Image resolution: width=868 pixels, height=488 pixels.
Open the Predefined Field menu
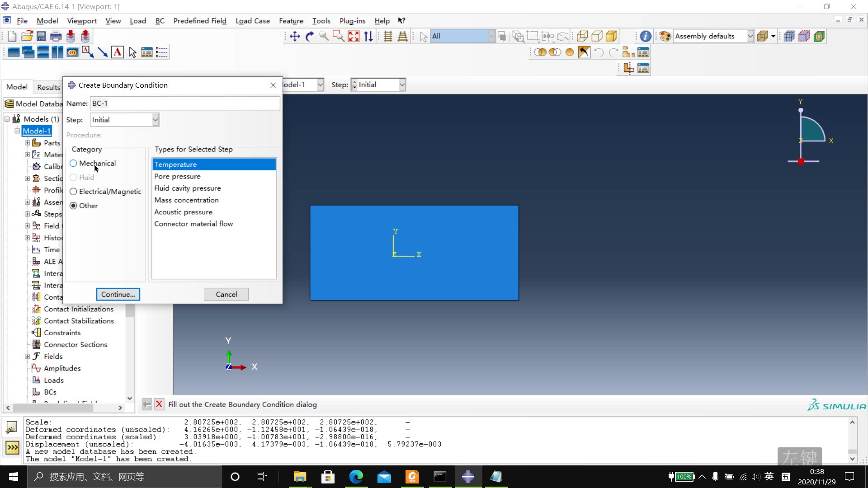tap(200, 21)
